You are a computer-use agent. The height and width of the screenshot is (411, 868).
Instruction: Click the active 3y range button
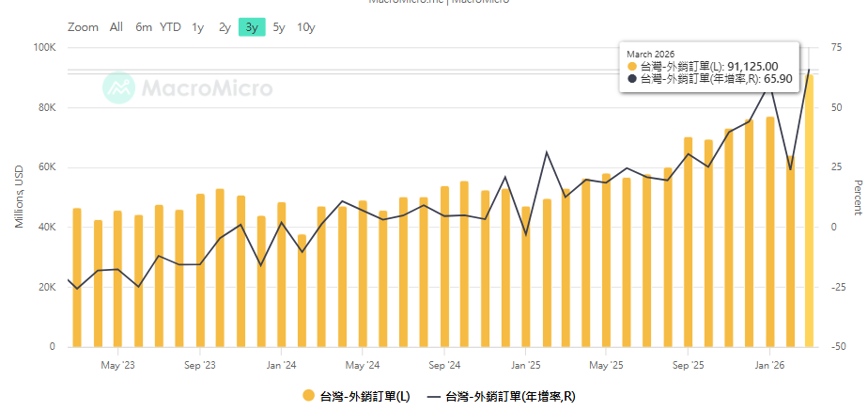[252, 27]
